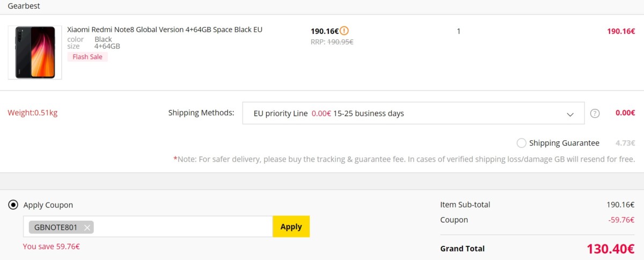Open the EU priority Line shipping dropdown

coord(413,113)
